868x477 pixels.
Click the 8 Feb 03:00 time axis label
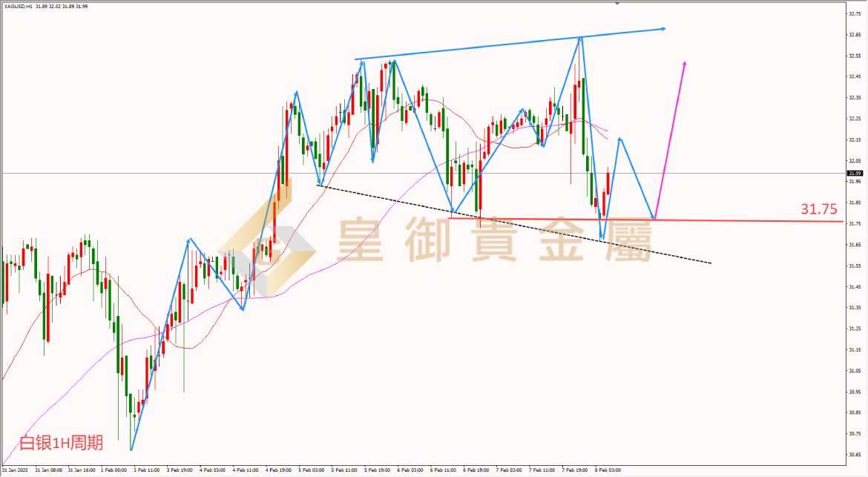[x=608, y=470]
